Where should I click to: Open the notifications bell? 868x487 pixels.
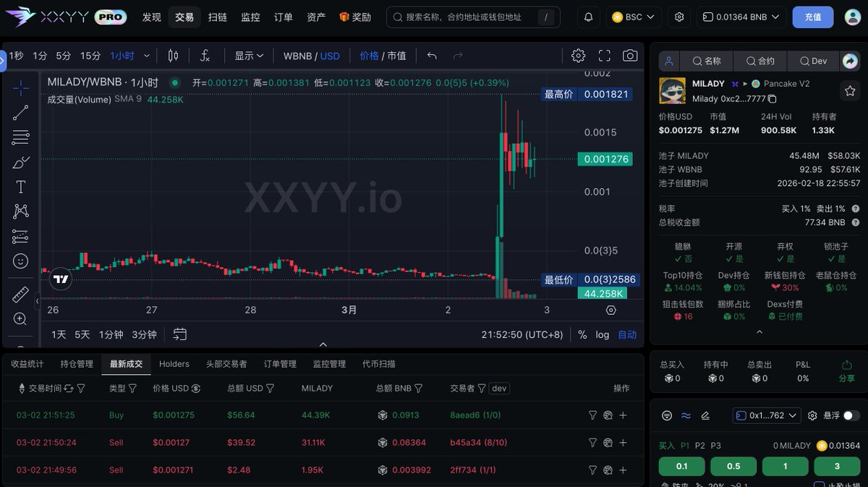pyautogui.click(x=588, y=17)
